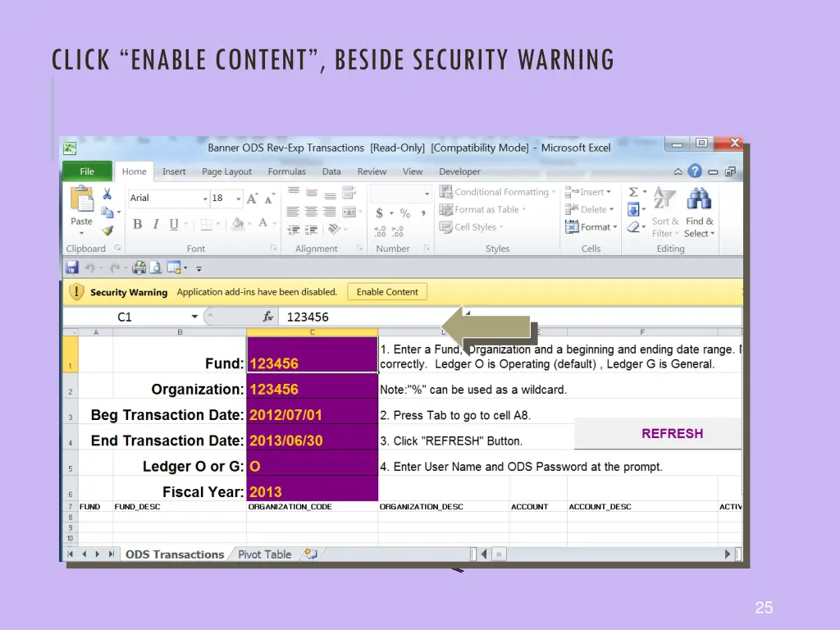The width and height of the screenshot is (840, 630).
Task: Click the Cut scissors icon
Action: coord(107,194)
